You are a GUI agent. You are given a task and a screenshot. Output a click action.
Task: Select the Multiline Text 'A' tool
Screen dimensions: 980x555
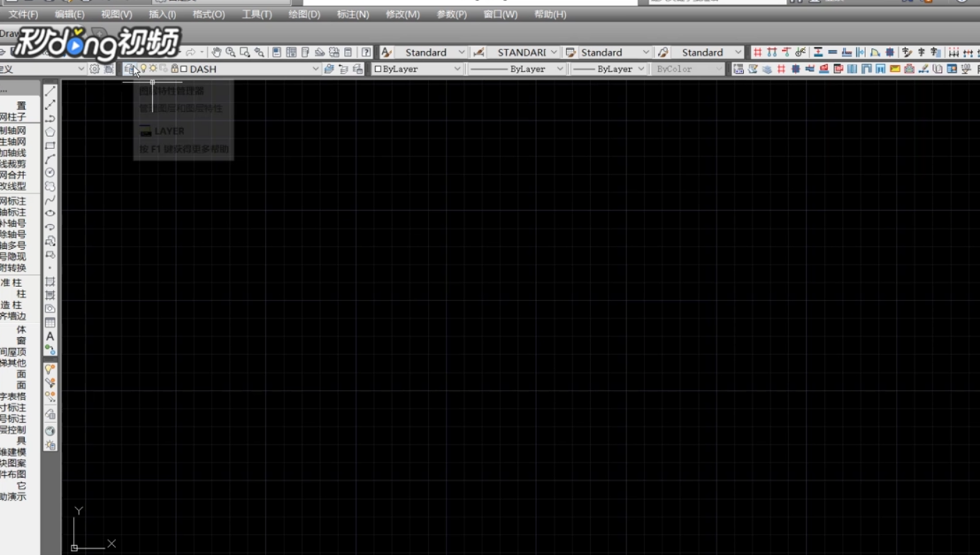coord(50,337)
